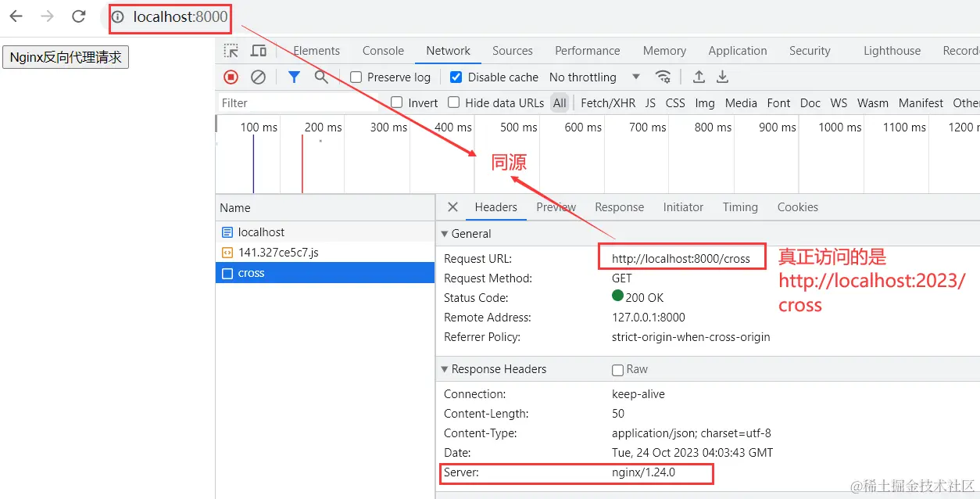The width and height of the screenshot is (980, 499).
Task: Filter requests by Doc
Action: 810,102
